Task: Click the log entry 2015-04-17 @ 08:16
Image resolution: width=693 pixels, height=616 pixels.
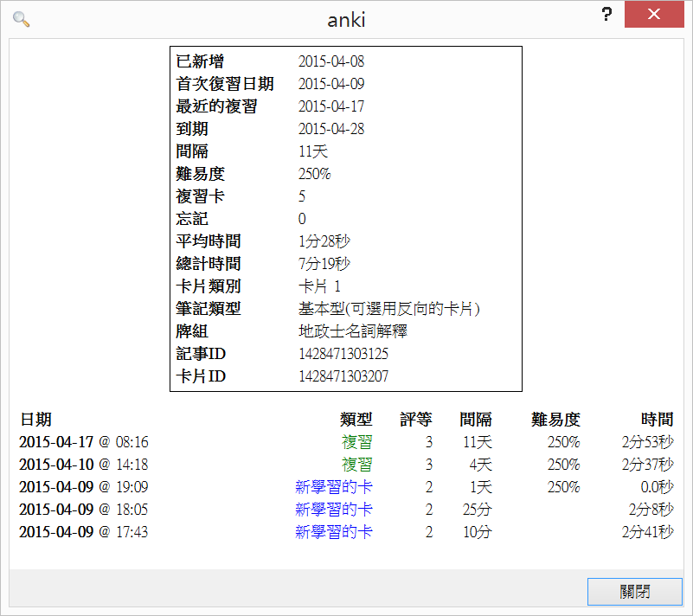Action: pyautogui.click(x=84, y=442)
